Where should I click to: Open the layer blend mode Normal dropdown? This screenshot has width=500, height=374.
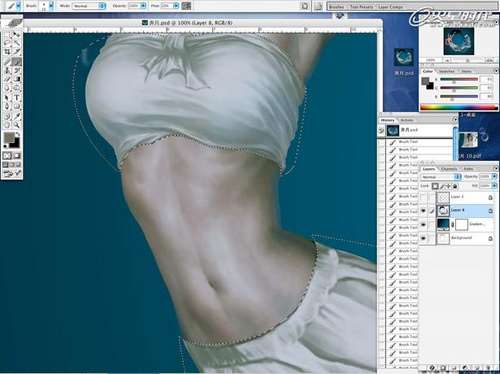click(441, 177)
